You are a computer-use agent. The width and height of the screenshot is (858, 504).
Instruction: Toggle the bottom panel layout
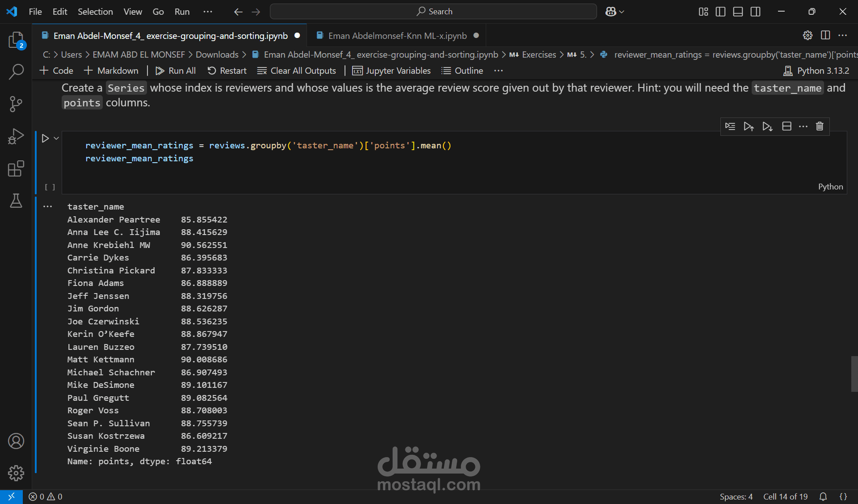(738, 12)
